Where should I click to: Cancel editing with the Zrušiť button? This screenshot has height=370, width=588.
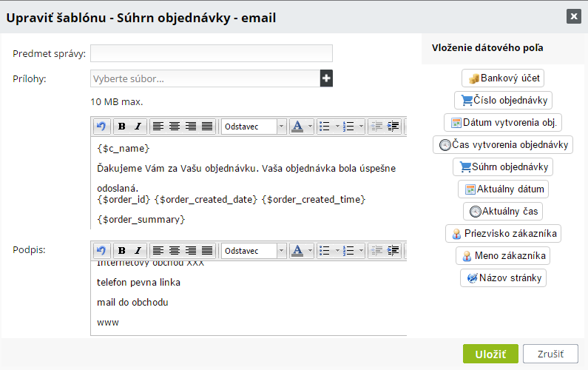click(x=550, y=354)
